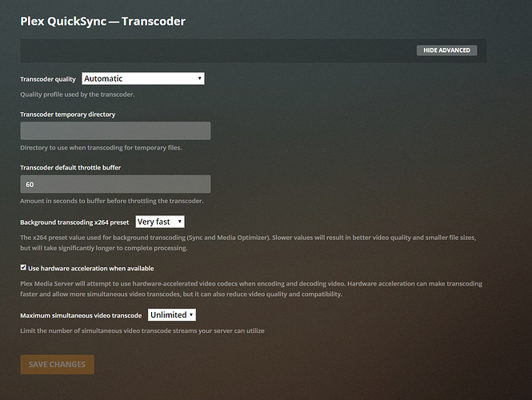Open the Transcoder quality dropdown

point(143,78)
